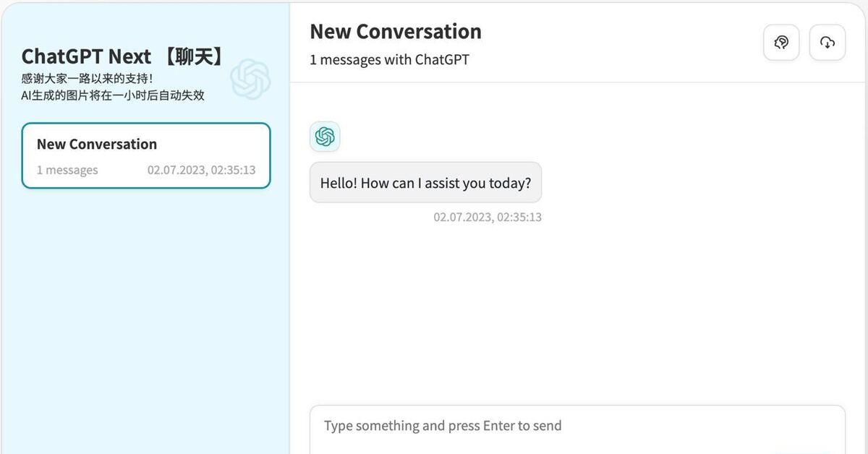The height and width of the screenshot is (454, 868).
Task: Click the New Conversation header title
Action: [396, 32]
